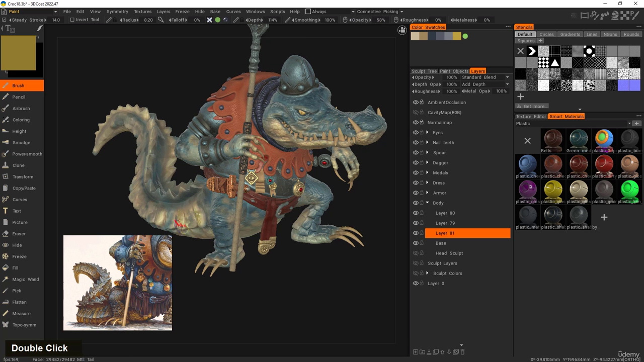Expand the Sculpt Colors group

click(427, 274)
